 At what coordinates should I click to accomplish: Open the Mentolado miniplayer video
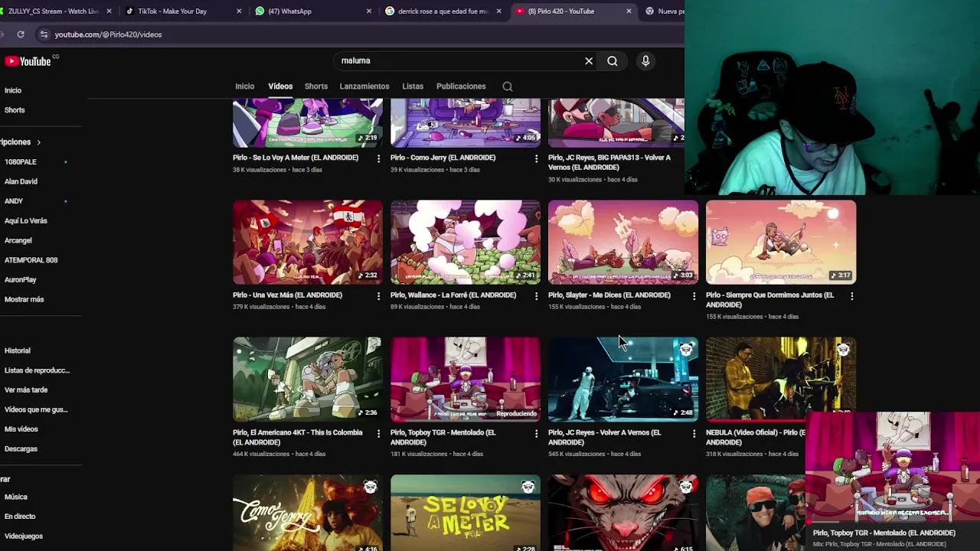893,468
